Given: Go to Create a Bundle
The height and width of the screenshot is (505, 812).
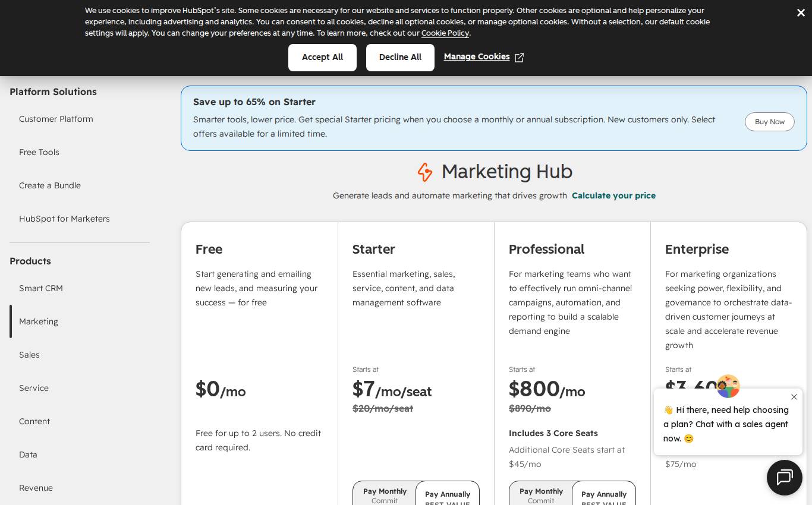Looking at the screenshot, I should (50, 185).
